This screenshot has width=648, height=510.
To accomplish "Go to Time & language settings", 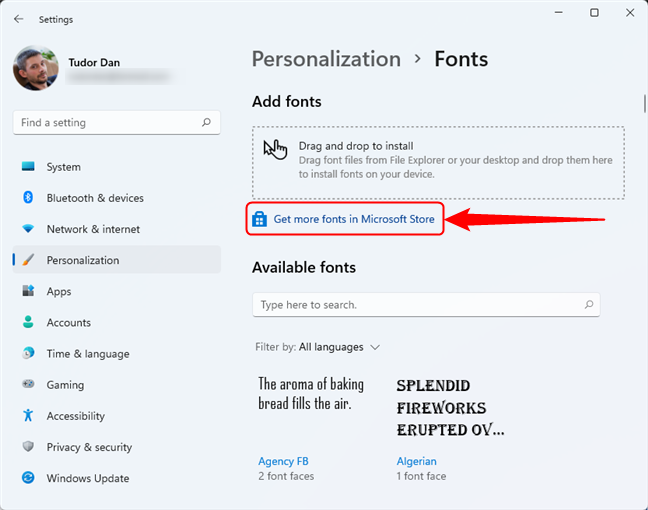I will [117, 353].
